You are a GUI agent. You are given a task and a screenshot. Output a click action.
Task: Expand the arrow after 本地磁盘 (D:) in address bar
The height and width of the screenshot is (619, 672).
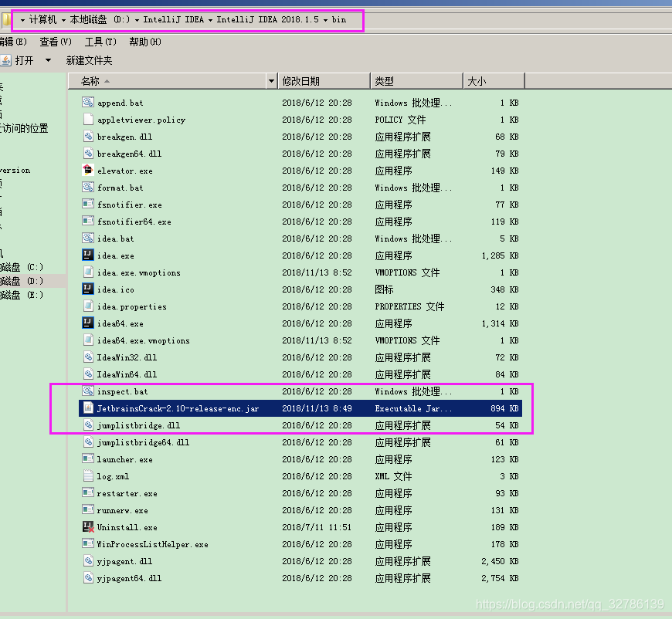click(137, 20)
